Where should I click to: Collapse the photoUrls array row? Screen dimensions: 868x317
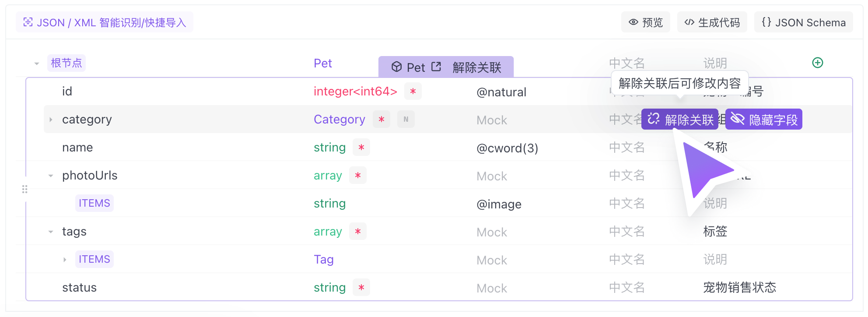pos(51,176)
